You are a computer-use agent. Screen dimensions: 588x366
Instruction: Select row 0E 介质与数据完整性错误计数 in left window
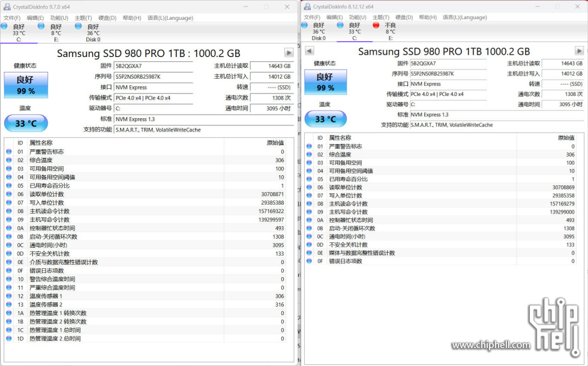coord(145,262)
